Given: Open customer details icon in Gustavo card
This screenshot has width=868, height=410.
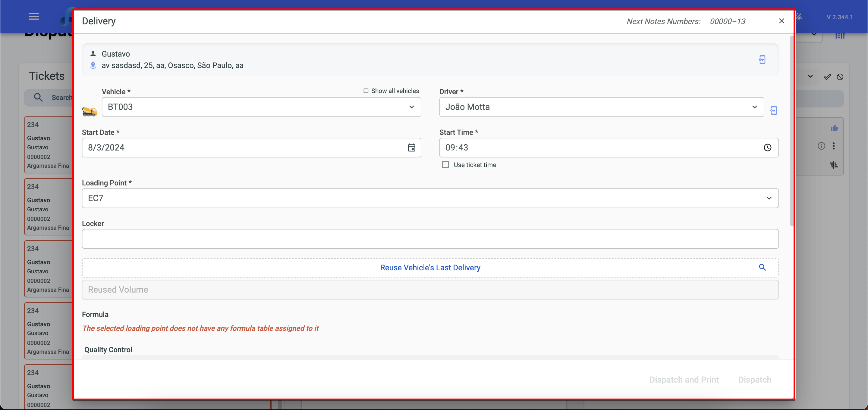Looking at the screenshot, I should (x=762, y=60).
